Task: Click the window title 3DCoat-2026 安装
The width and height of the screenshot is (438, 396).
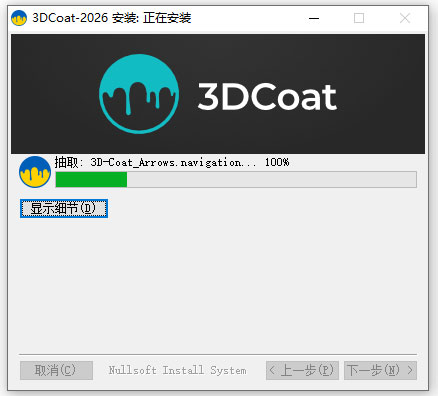Action: [x=112, y=18]
